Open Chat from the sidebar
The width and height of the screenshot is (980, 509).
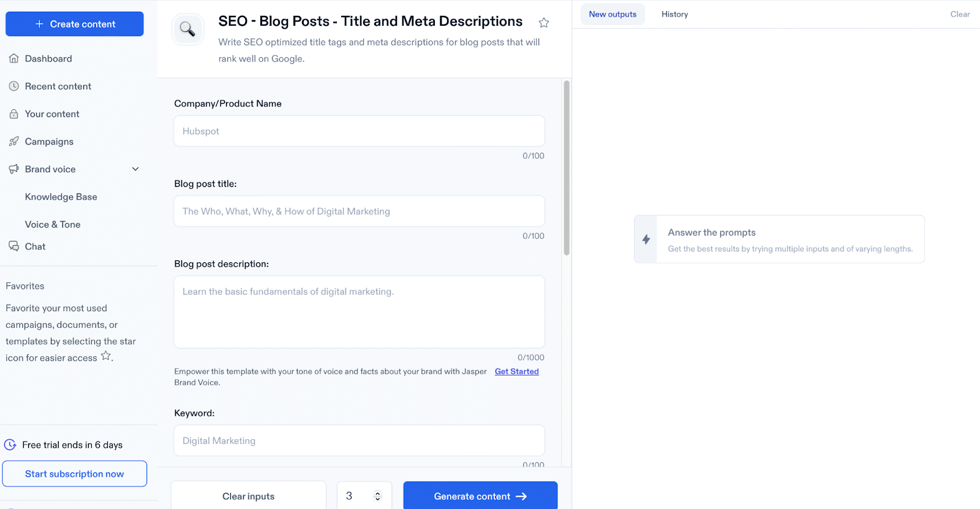click(x=35, y=246)
